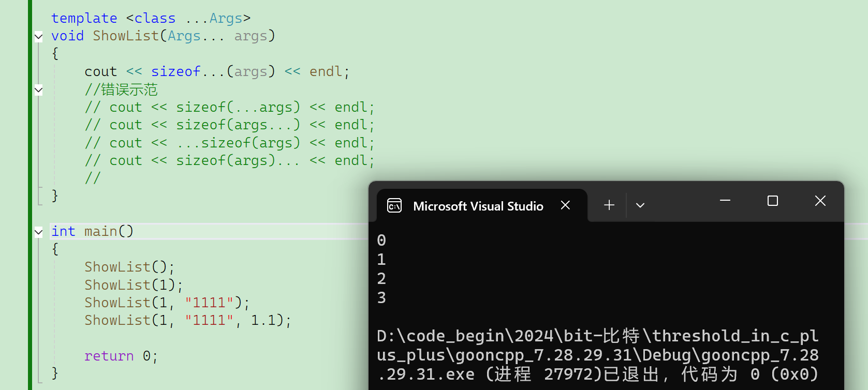Collapse the main function fold arrow
This screenshot has width=868, height=390.
(38, 232)
